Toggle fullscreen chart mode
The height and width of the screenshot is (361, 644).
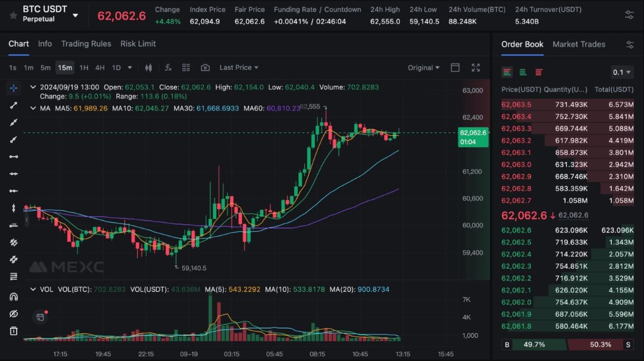475,67
